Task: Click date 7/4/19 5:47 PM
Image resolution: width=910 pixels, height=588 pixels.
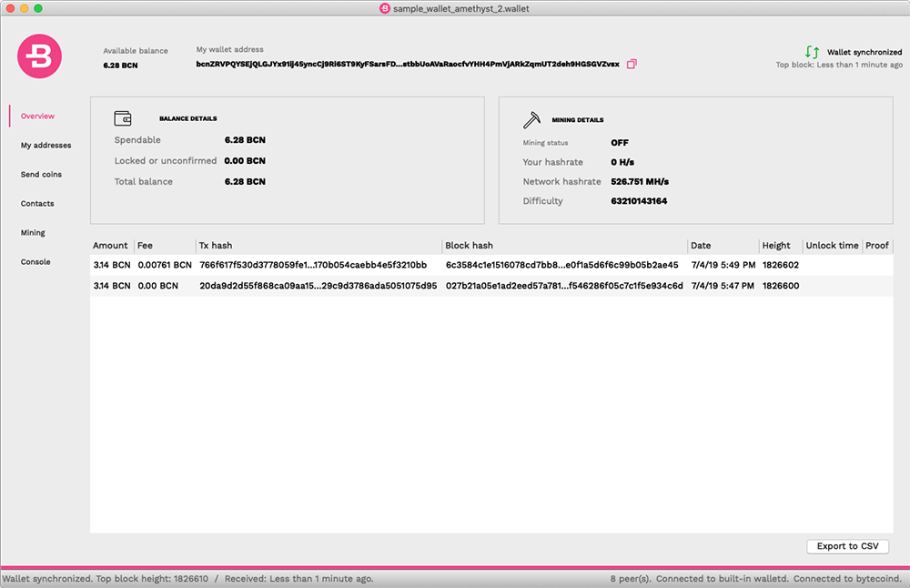Action: click(723, 286)
